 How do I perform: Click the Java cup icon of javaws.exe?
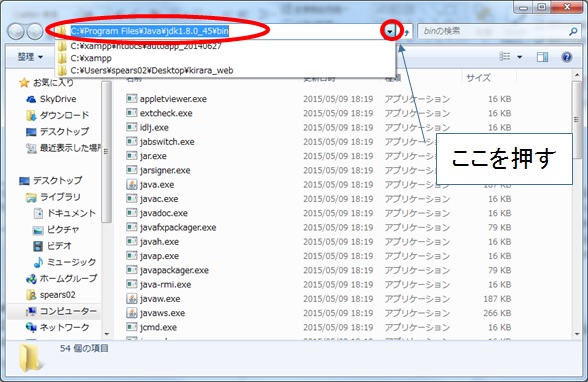132,313
